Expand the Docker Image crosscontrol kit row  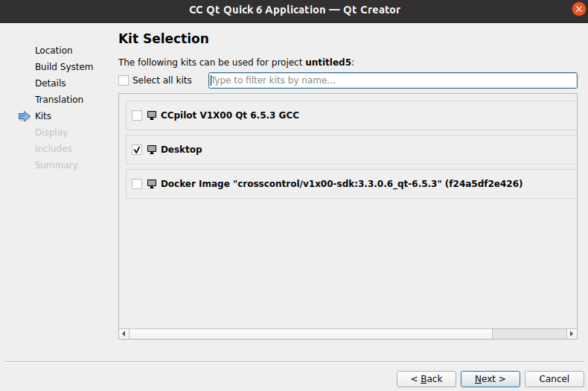(549, 184)
